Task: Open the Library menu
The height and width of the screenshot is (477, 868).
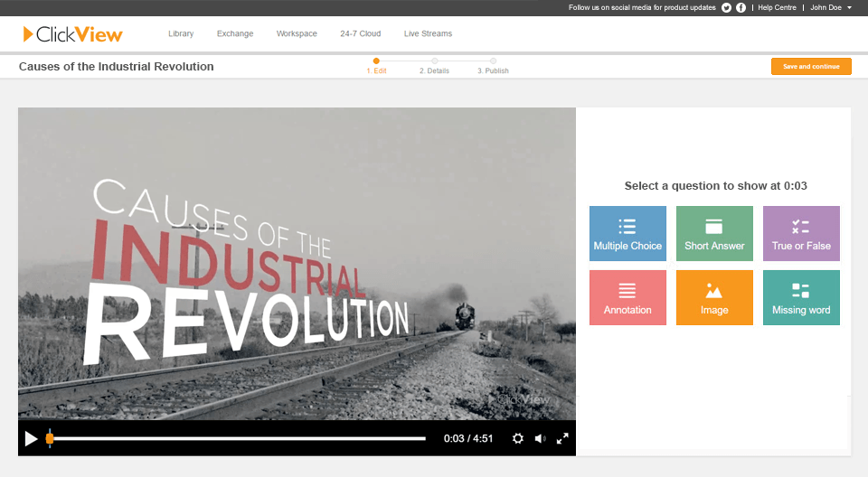Action: (181, 33)
